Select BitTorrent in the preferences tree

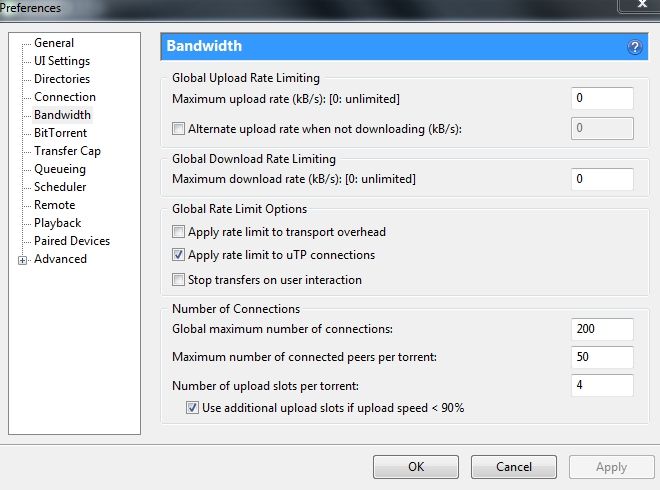[60, 133]
